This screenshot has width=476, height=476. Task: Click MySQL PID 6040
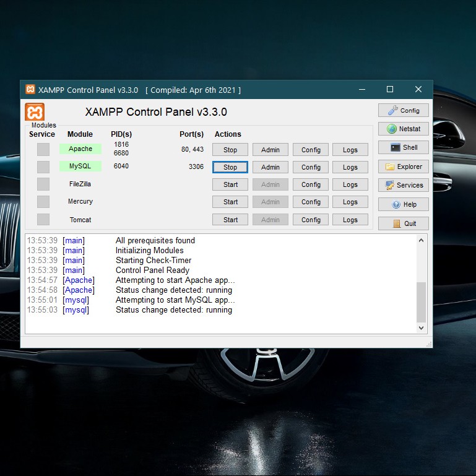click(121, 166)
